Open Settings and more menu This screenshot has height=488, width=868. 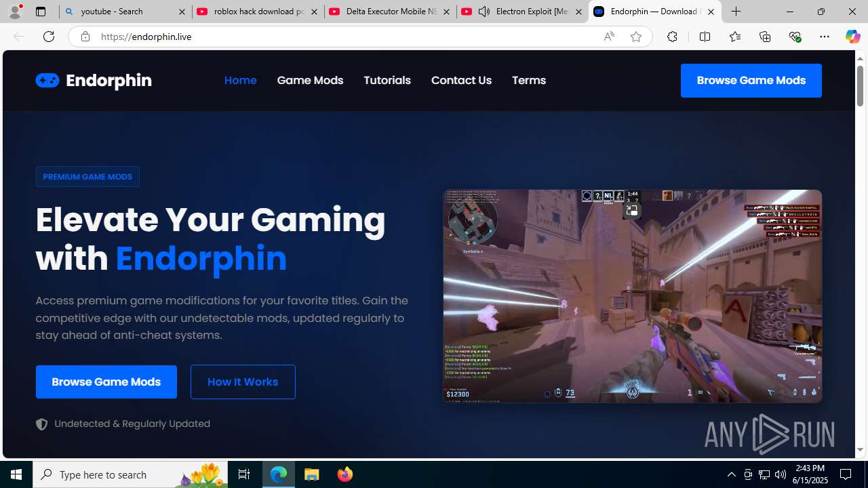(825, 37)
